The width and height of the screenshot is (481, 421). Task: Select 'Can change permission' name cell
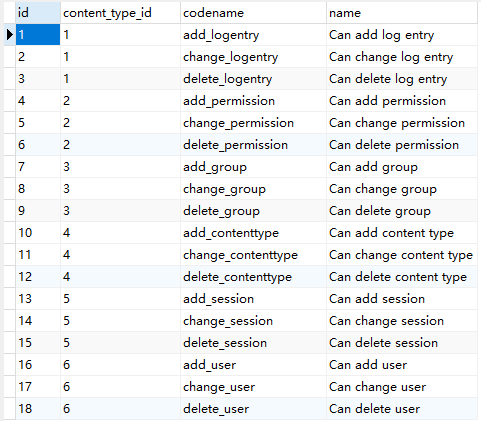tap(402, 123)
